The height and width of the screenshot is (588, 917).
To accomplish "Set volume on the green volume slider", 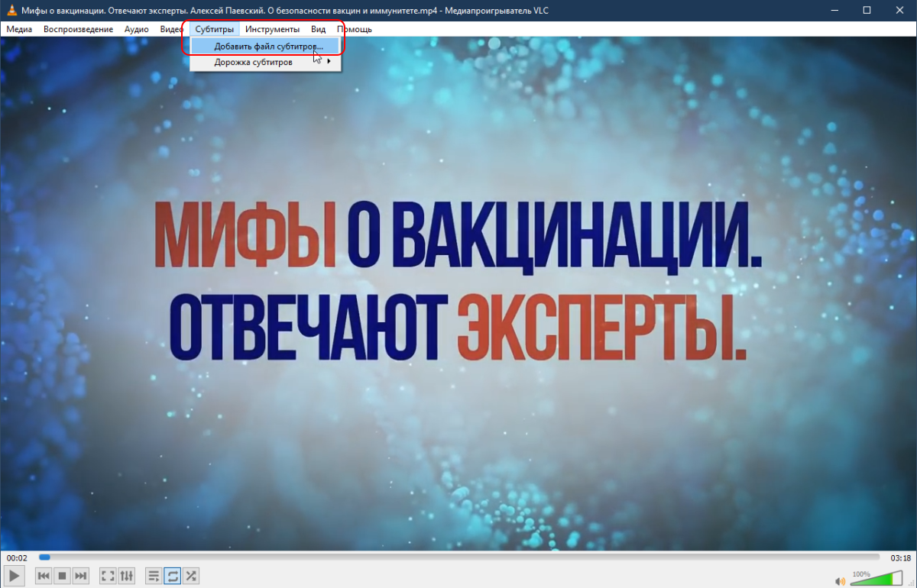I will tap(876, 580).
